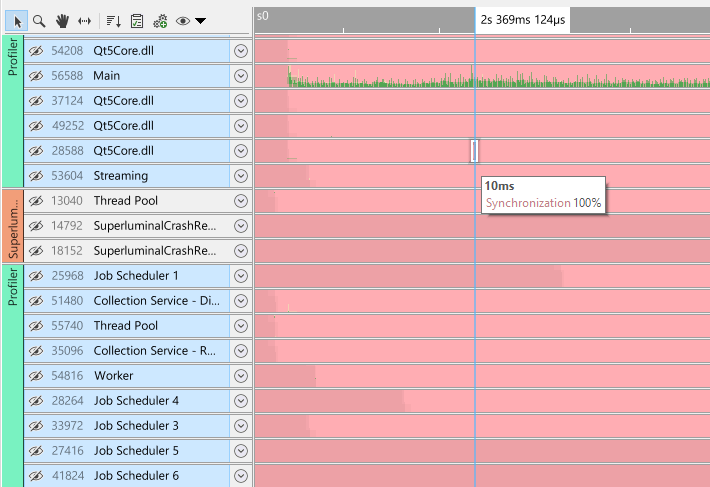Expand the Main thread row
Image resolution: width=710 pixels, height=487 pixels.
240,75
